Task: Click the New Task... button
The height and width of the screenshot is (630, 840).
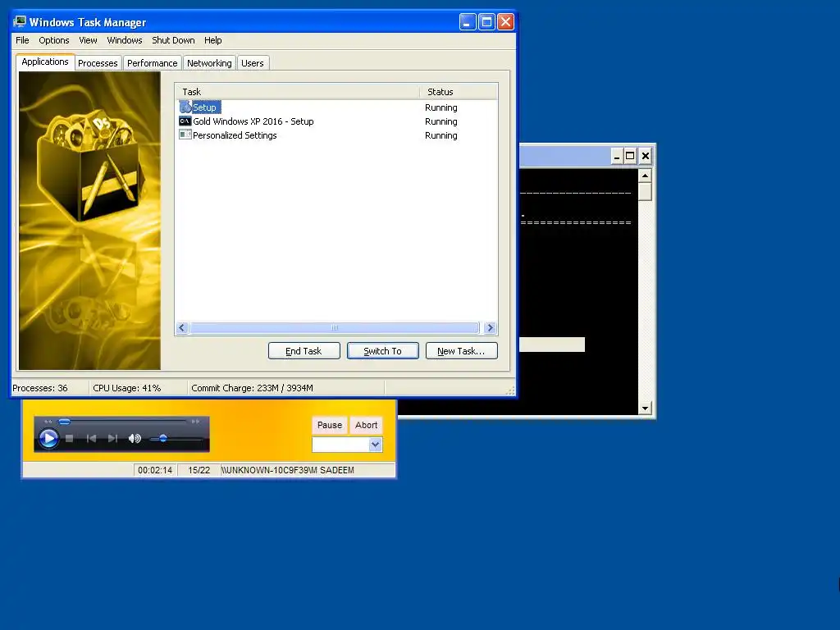Action: 461,351
